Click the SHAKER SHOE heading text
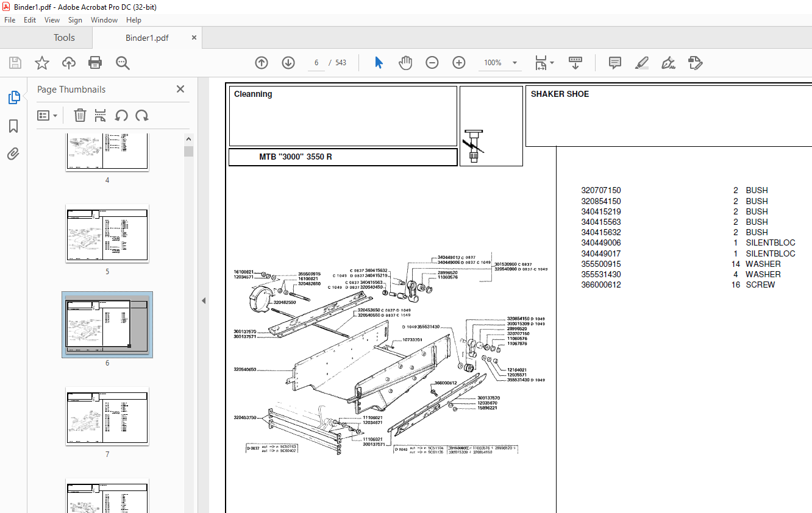This screenshot has height=513, width=812. click(x=560, y=94)
